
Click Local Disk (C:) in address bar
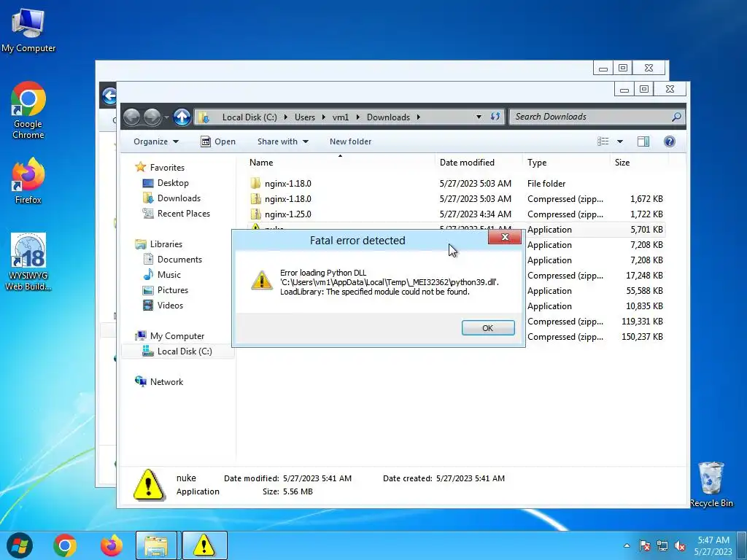249,117
